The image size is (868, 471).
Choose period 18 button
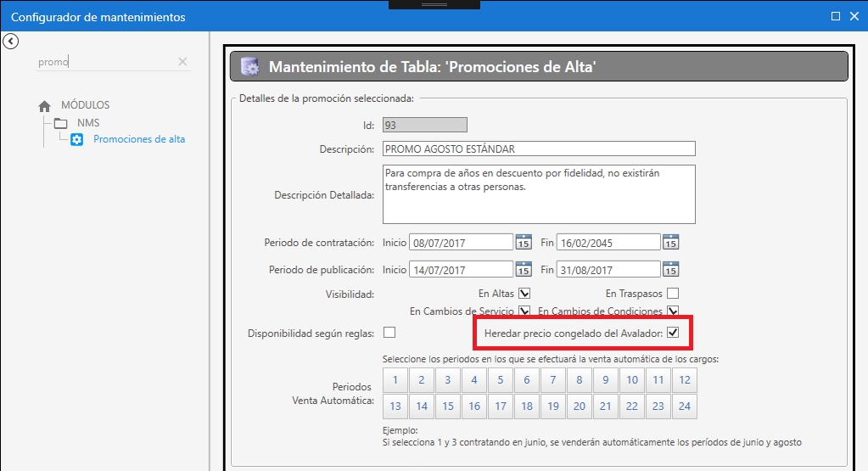click(x=527, y=407)
